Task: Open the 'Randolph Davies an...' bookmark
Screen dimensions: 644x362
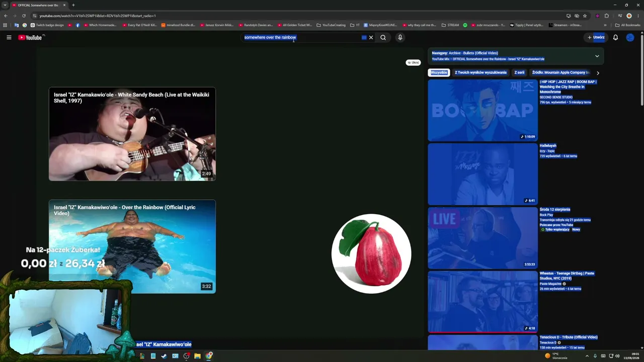Action: (x=256, y=25)
